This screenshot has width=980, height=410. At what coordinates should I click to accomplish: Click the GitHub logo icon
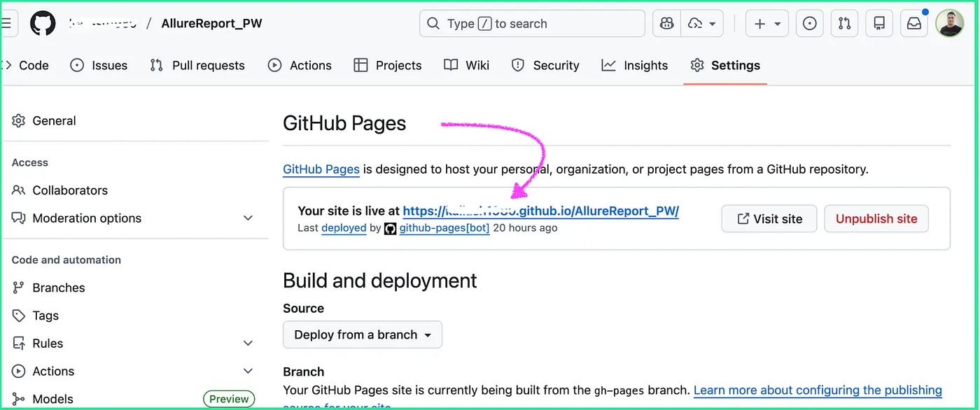click(x=43, y=24)
